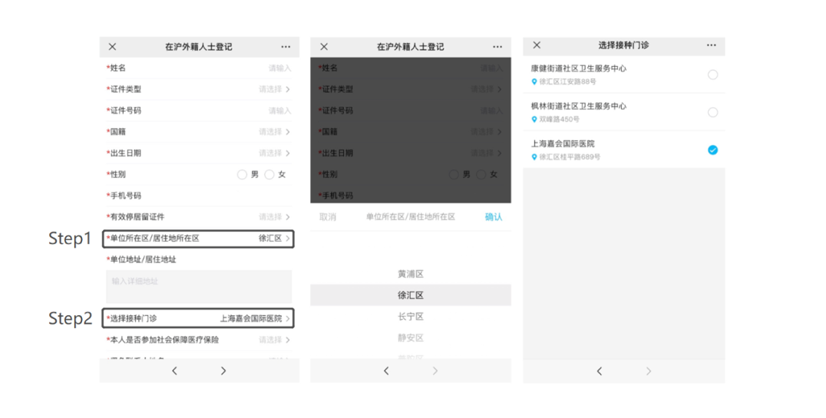
Task: Open three-dot menu in 选择接种门诊 header
Action: point(711,46)
